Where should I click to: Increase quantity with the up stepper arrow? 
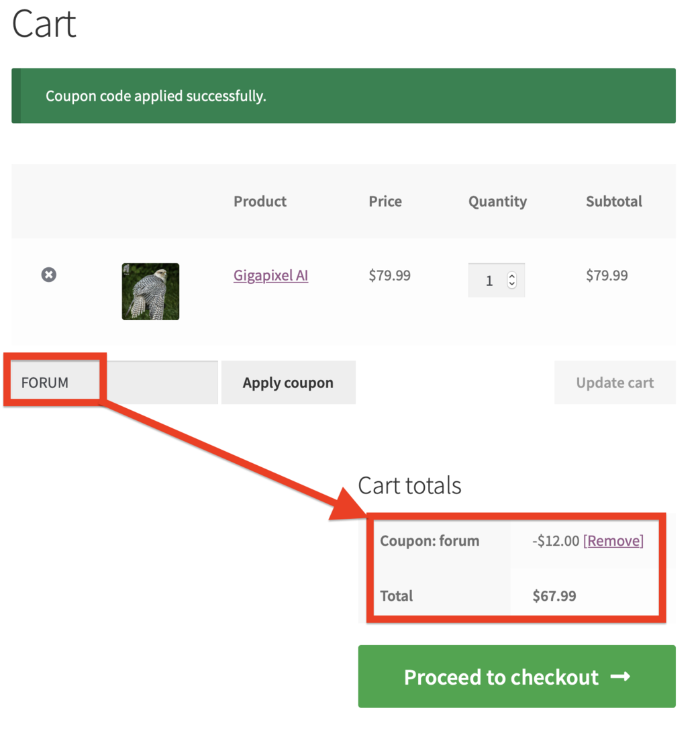512,276
